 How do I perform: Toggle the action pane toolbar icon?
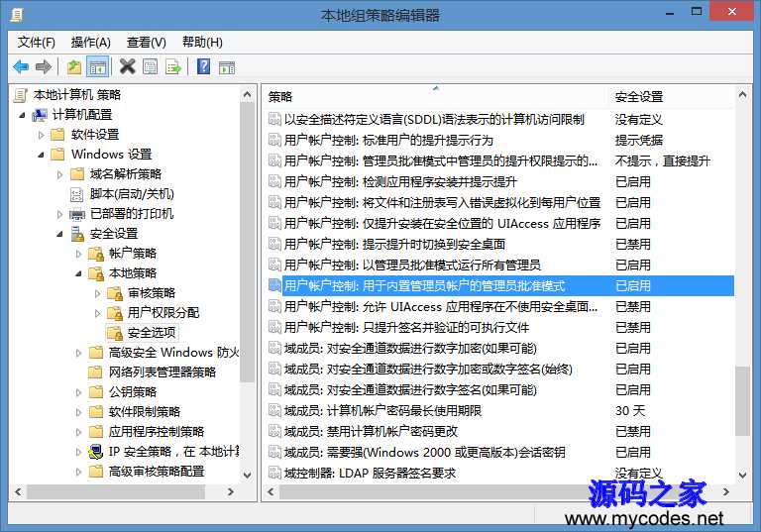pyautogui.click(x=227, y=67)
